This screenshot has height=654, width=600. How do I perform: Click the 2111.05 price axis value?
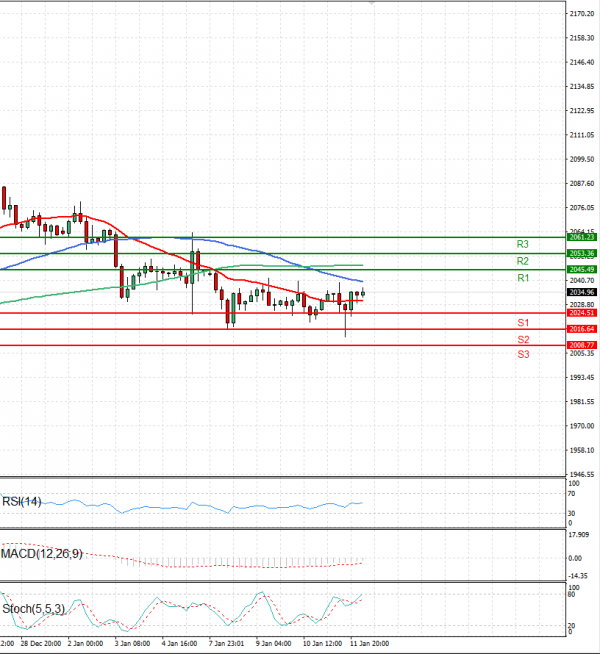click(x=582, y=135)
